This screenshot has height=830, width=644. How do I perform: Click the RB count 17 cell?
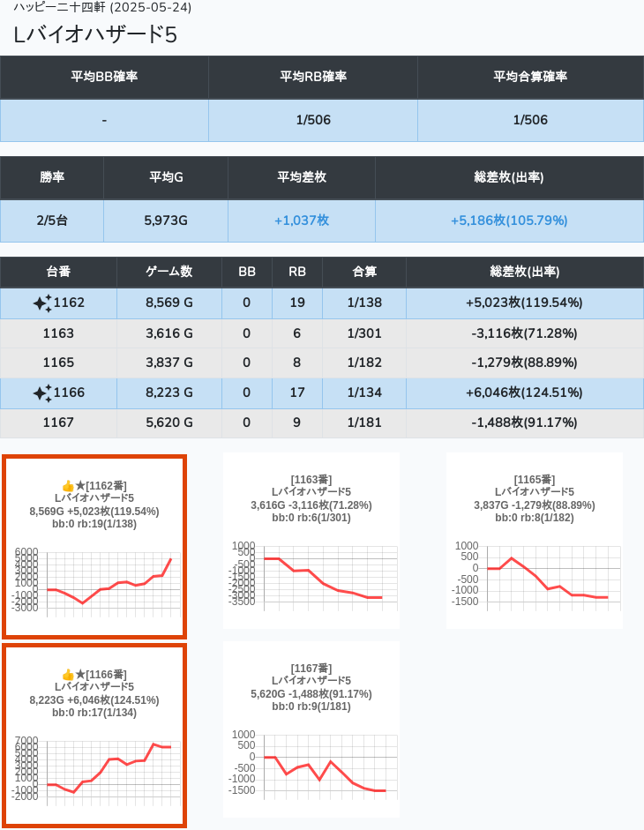(x=297, y=393)
